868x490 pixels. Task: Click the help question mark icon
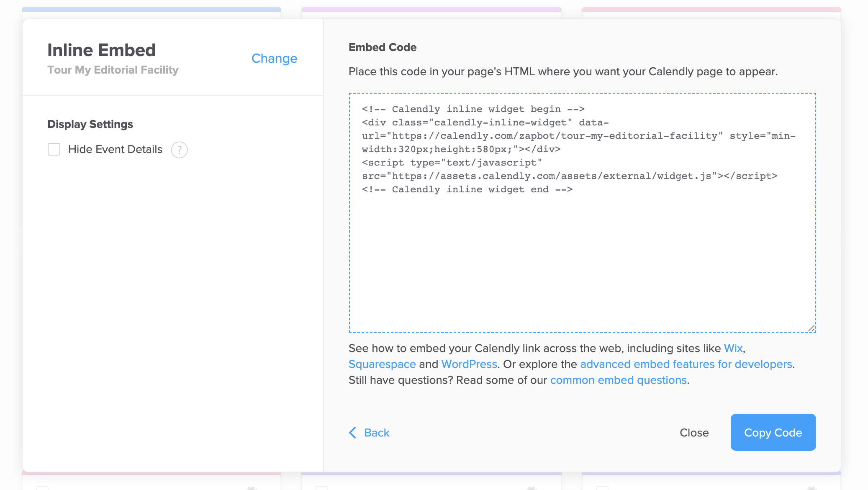click(179, 150)
